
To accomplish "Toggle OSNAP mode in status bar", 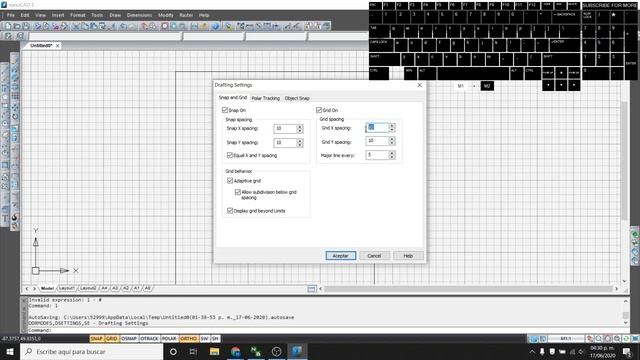I will (x=129, y=338).
